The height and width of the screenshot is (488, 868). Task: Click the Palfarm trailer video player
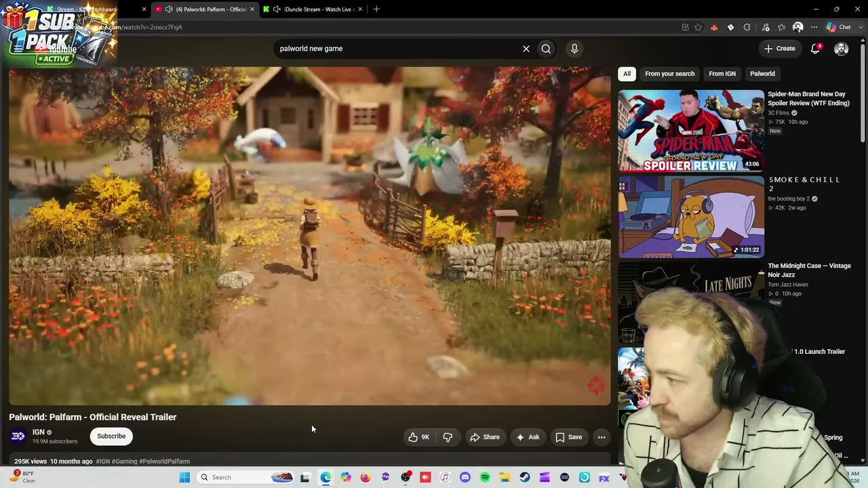(310, 236)
